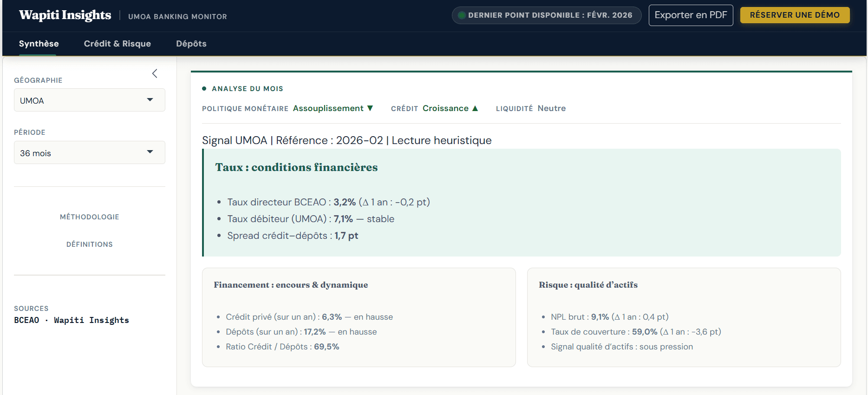Open the Géographie UMOA dropdown
The width and height of the screenshot is (868, 395).
coord(90,100)
